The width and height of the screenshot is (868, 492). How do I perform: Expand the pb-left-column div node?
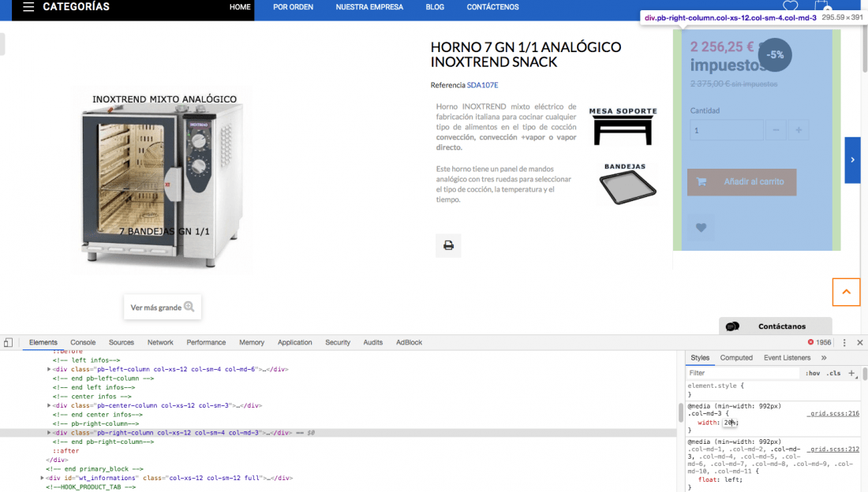click(x=49, y=369)
